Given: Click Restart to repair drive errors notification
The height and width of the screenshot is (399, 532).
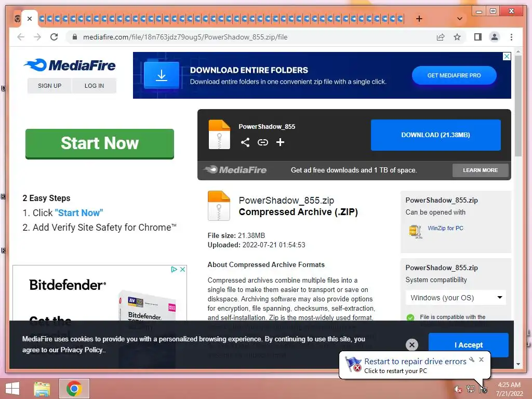Looking at the screenshot, I should click(x=415, y=362).
